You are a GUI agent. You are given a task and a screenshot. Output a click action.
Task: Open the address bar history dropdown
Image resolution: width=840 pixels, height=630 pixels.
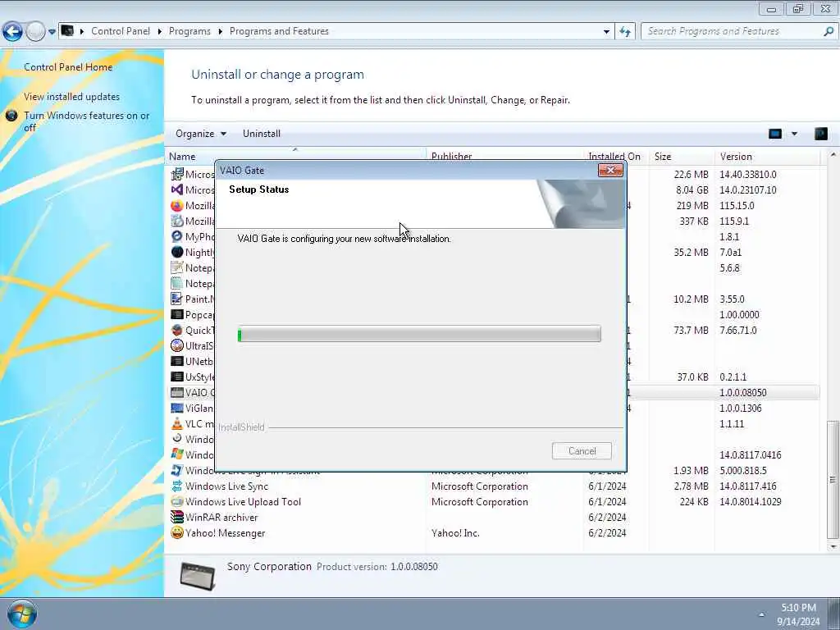[x=606, y=32]
